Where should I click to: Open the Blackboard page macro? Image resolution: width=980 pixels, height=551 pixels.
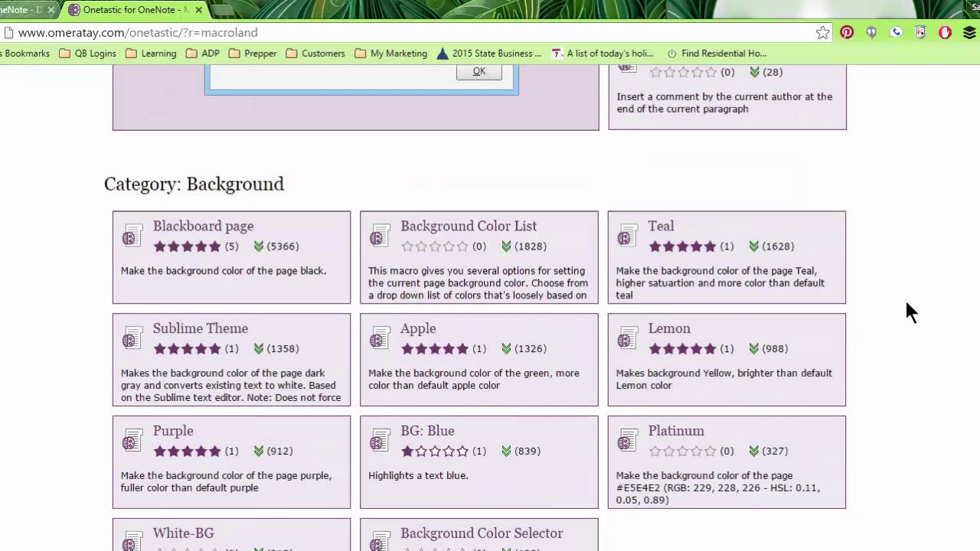tap(203, 226)
